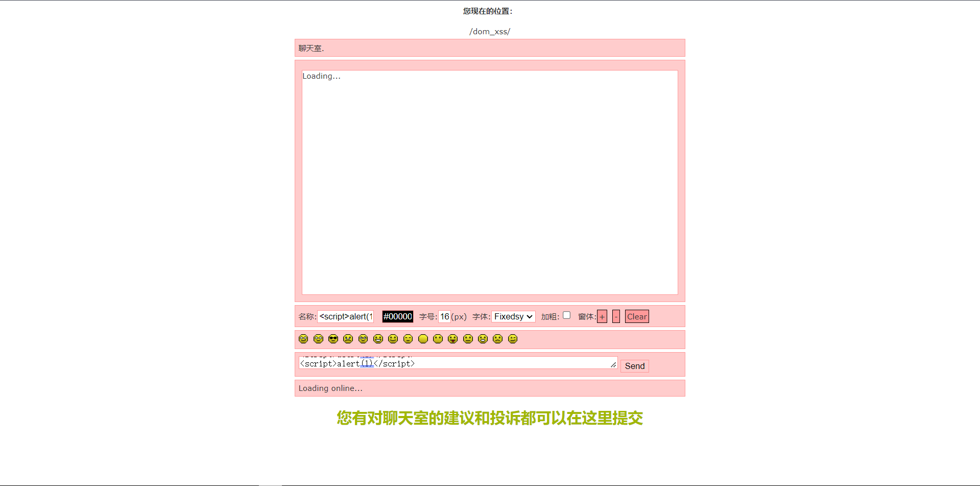Insert the sad frowning emoticon
Viewport: 980px width, 486px height.
497,339
